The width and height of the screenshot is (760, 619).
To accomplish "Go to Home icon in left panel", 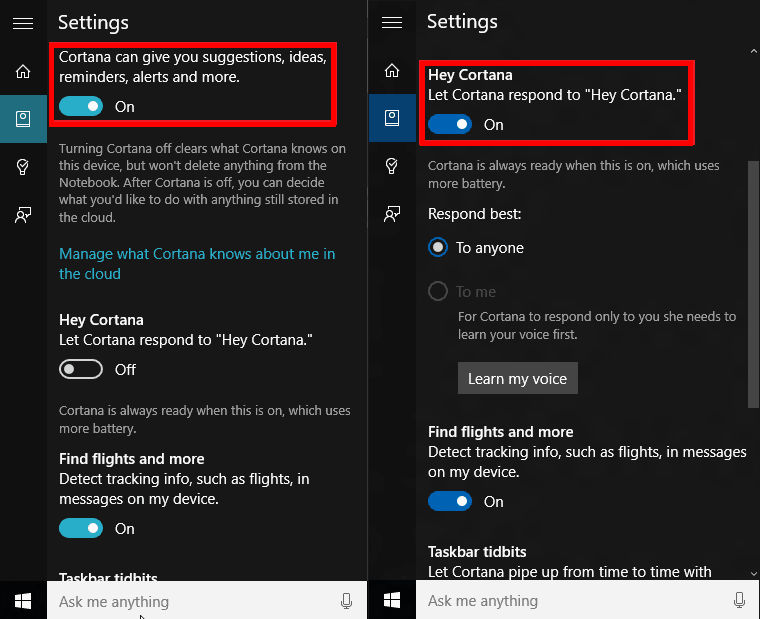I will pos(23,71).
